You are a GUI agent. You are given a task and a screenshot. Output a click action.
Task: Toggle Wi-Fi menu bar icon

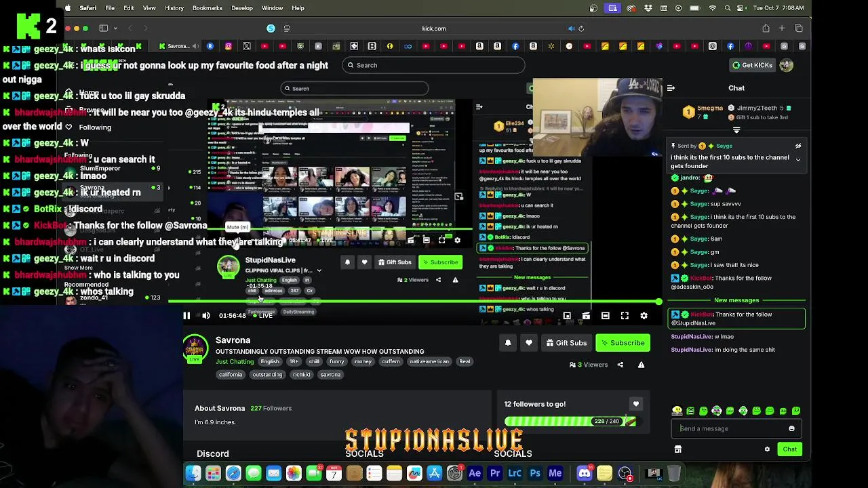(712, 8)
